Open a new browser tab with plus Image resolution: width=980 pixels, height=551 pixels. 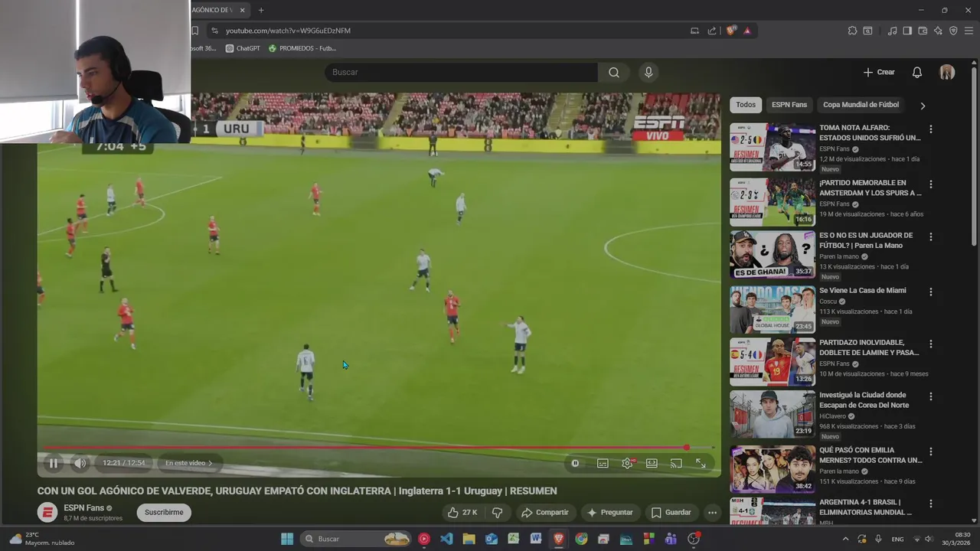pyautogui.click(x=261, y=10)
